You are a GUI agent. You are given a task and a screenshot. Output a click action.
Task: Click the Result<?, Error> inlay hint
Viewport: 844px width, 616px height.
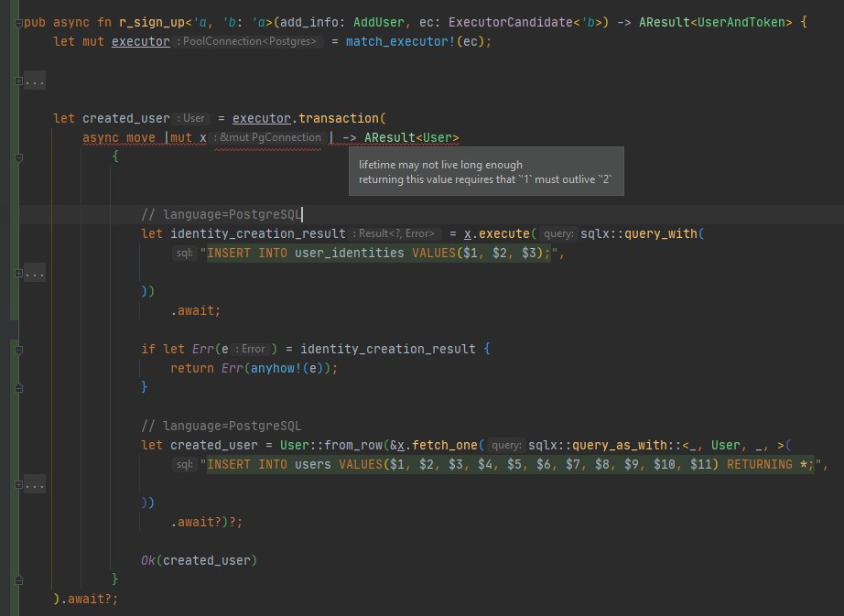pyautogui.click(x=395, y=234)
